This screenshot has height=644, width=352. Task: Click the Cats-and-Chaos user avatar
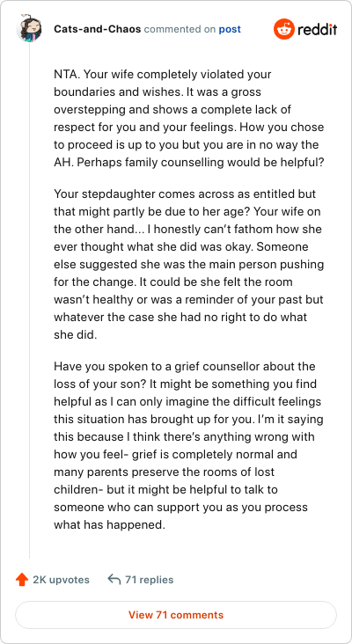click(x=29, y=29)
